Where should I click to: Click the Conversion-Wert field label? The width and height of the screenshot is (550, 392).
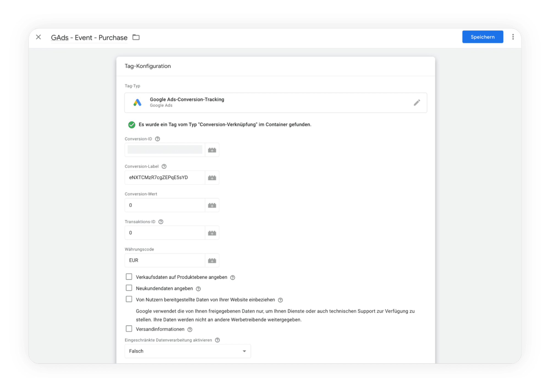coord(141,194)
